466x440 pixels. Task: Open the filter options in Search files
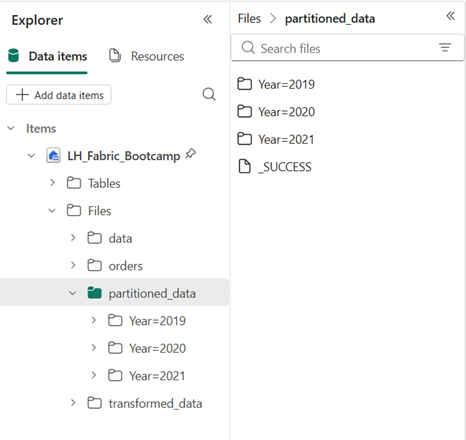click(x=445, y=47)
